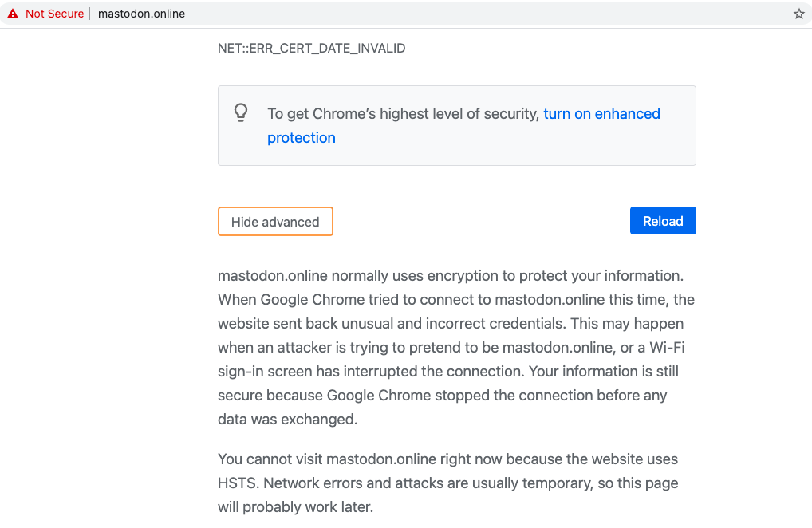This screenshot has width=812, height=528.
Task: Focus the mastodon.online URL in address bar
Action: 141,14
